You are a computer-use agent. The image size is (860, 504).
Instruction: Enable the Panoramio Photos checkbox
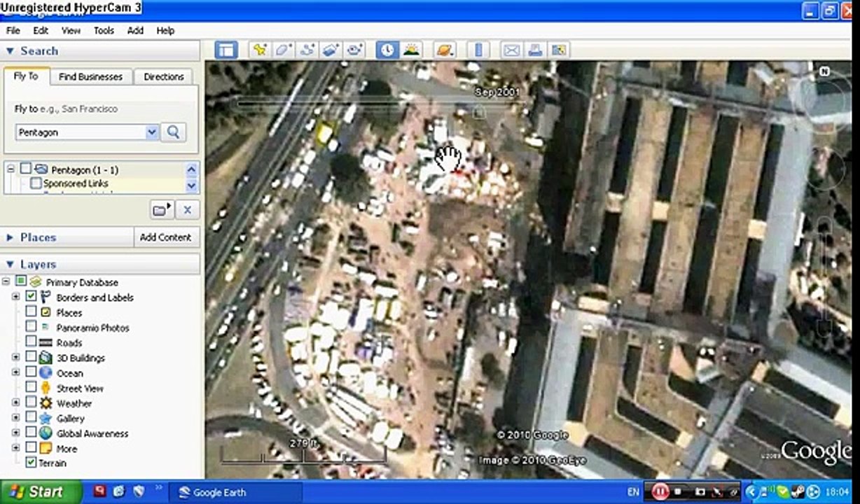(31, 327)
